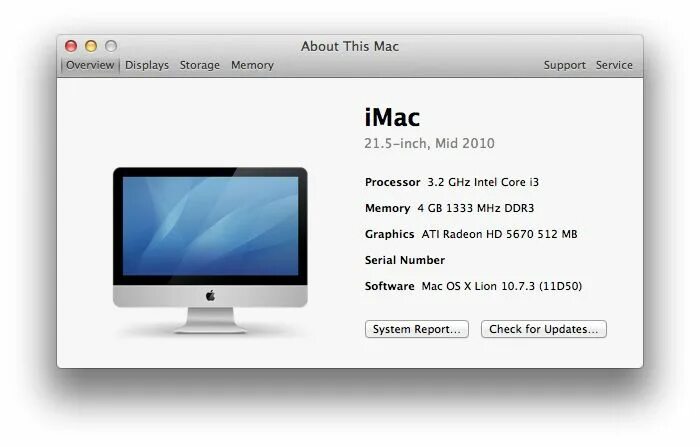700x447 pixels.
Task: Click the Software label
Action: click(x=389, y=286)
